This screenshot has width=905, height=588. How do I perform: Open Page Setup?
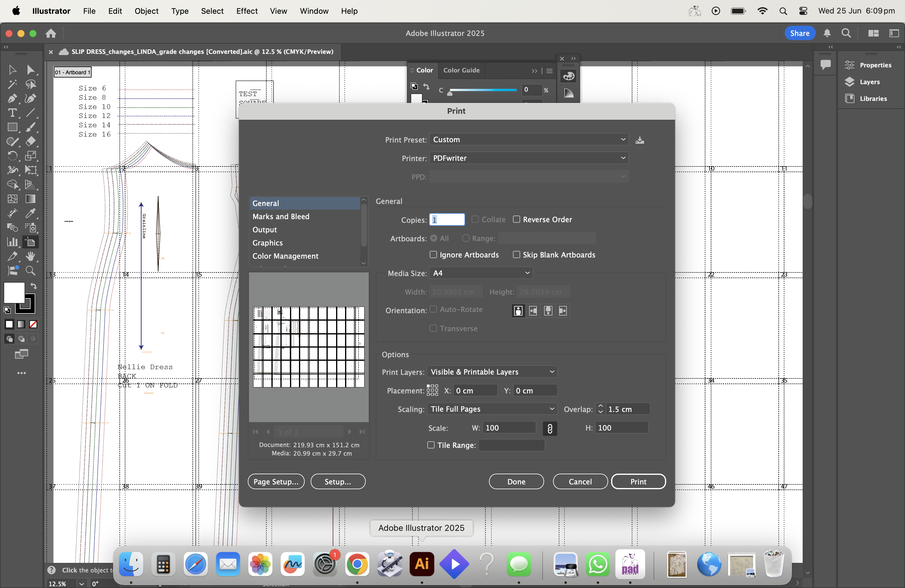(276, 481)
